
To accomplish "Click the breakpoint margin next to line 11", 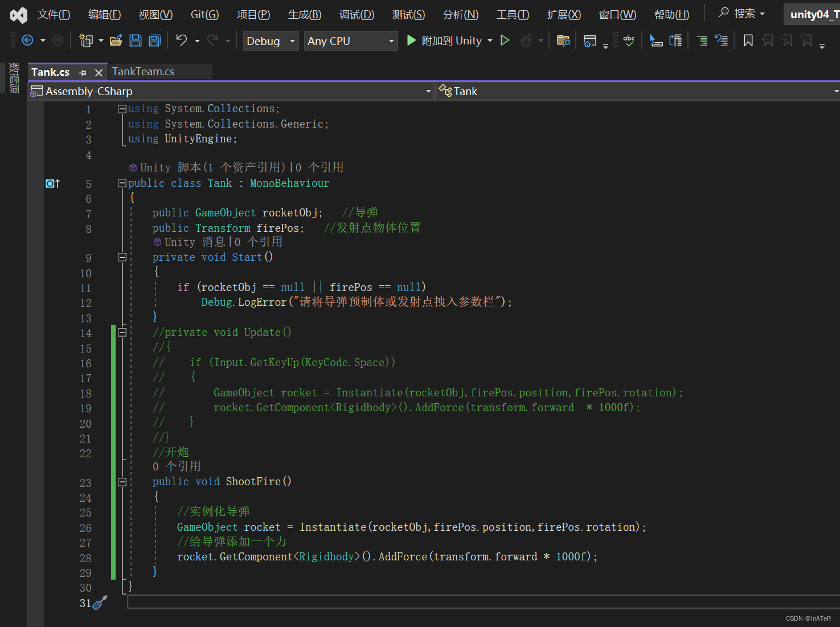I will tap(52, 288).
